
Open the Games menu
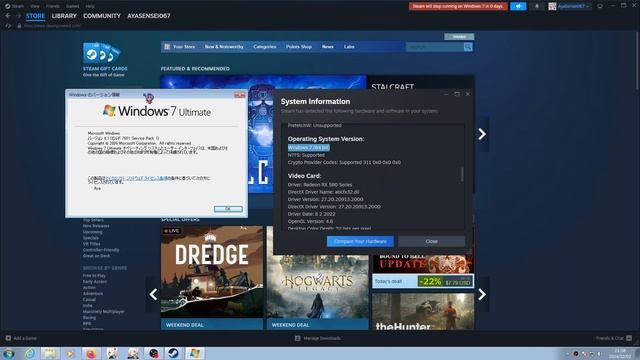[73, 6]
